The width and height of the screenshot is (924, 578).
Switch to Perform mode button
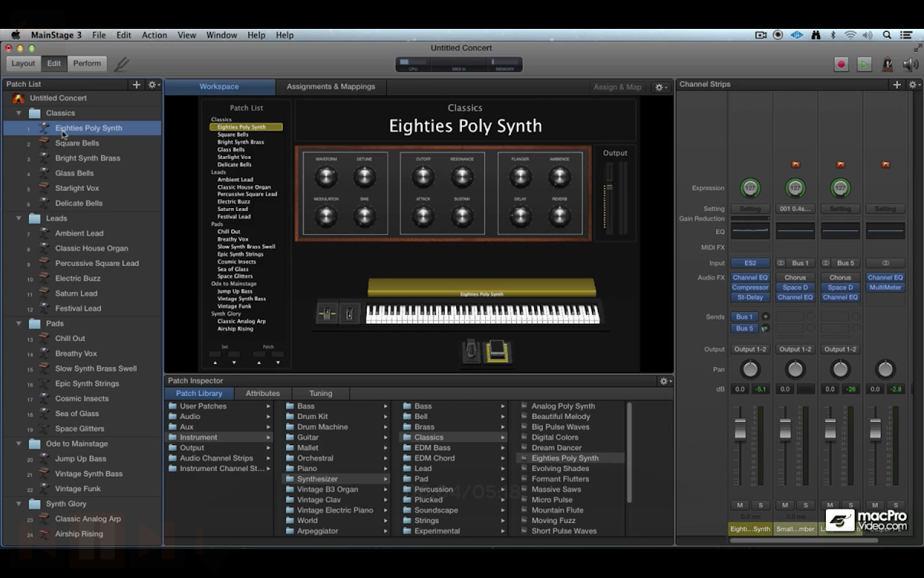[87, 64]
